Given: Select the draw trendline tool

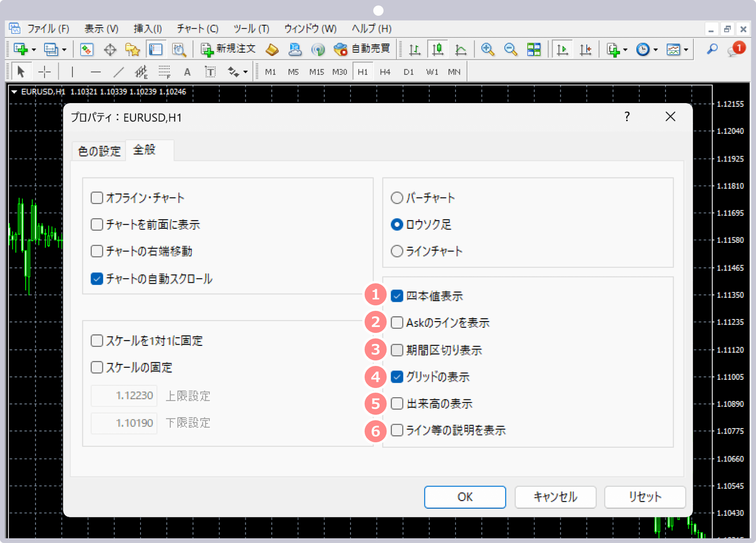Looking at the screenshot, I should tap(119, 72).
